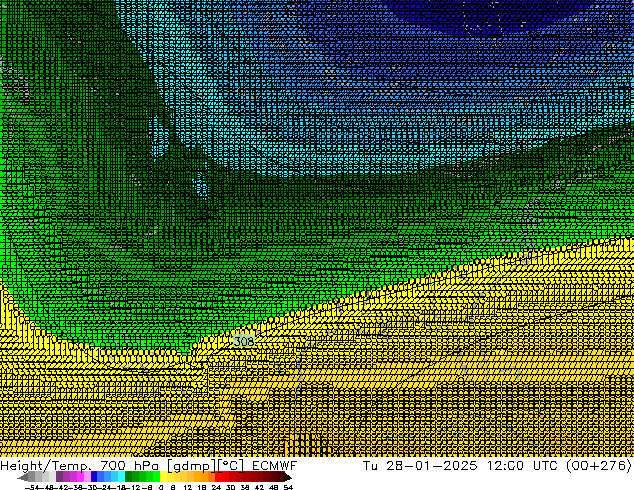Click the '24' scale value label

tap(216, 487)
